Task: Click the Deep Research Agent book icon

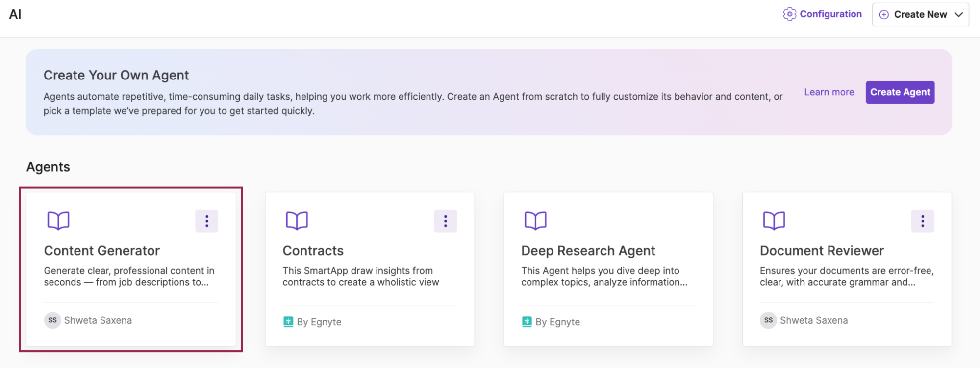Action: [535, 221]
